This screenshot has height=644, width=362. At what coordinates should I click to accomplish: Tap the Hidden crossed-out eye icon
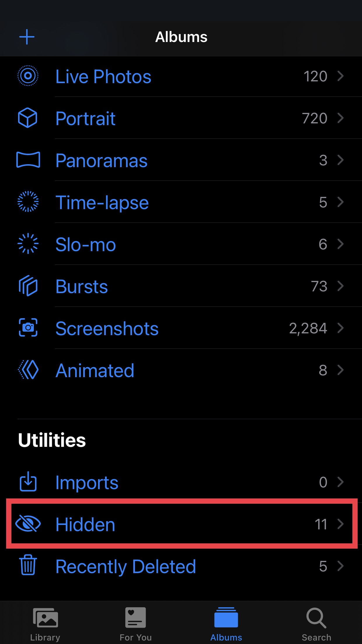pos(28,524)
